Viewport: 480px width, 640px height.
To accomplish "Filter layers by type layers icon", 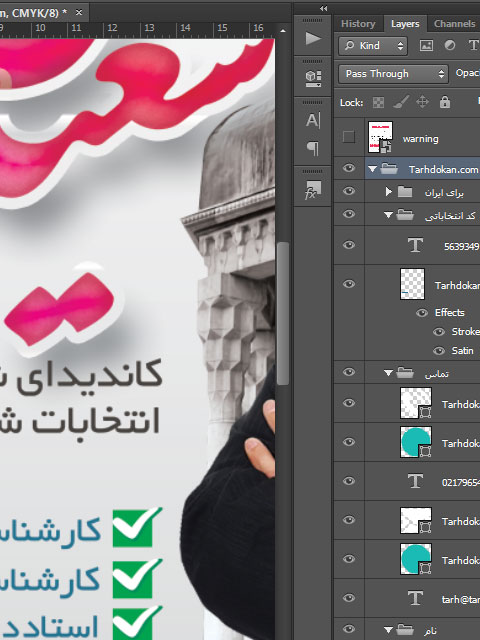I will click(x=473, y=45).
